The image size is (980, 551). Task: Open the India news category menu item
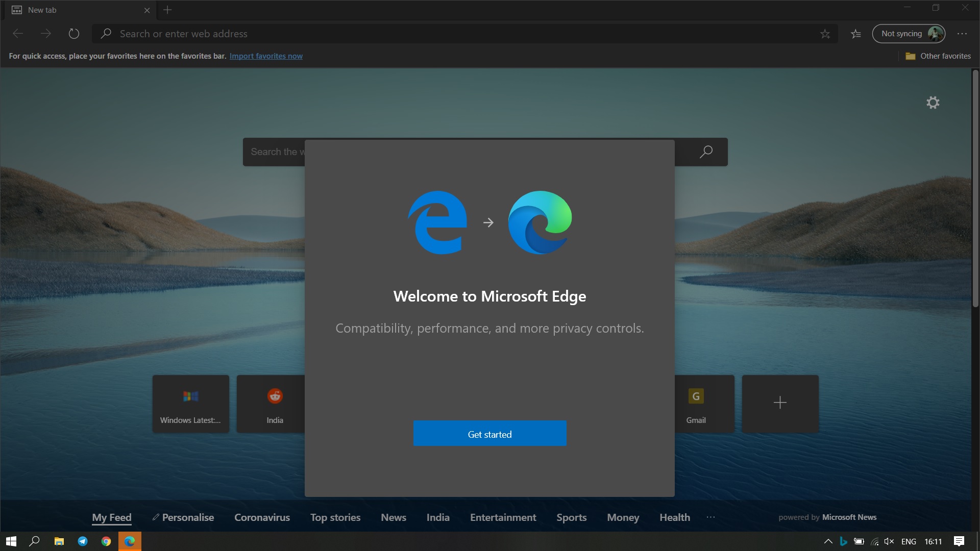438,517
